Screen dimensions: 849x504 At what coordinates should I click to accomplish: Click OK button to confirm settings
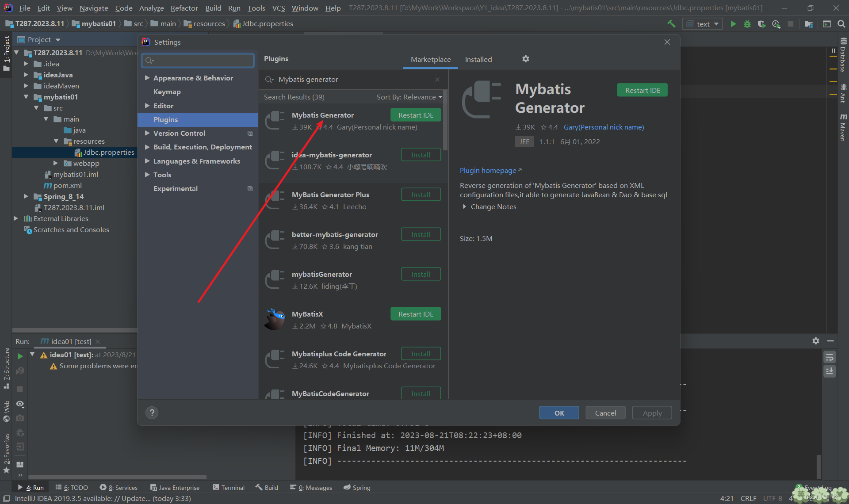tap(558, 413)
